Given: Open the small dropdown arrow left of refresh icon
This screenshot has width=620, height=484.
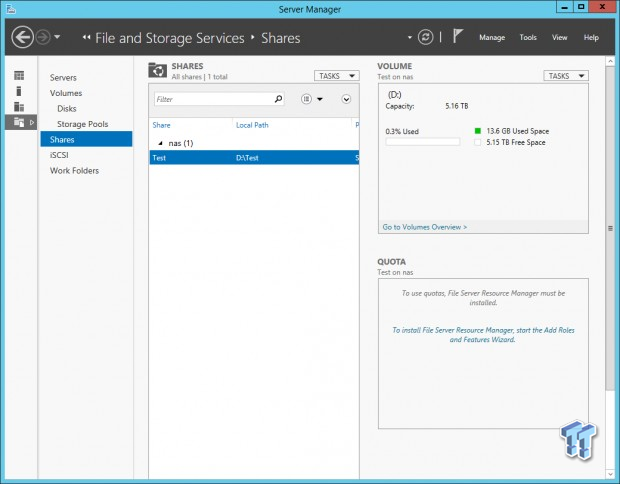Looking at the screenshot, I should 410,38.
